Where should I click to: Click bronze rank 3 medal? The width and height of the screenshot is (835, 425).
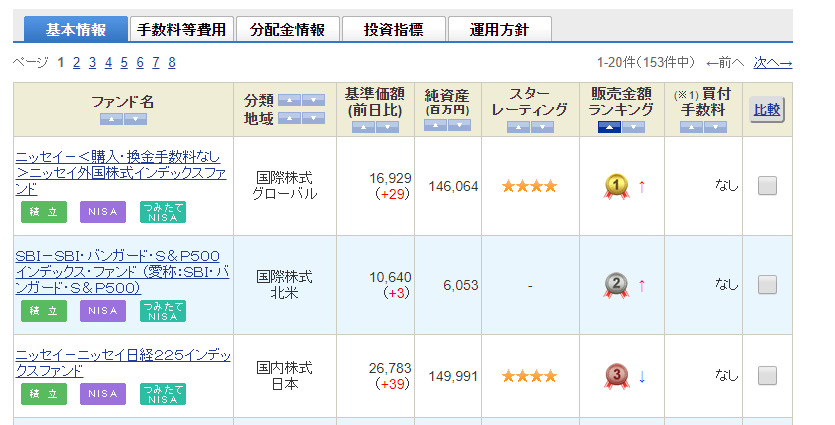tap(616, 376)
